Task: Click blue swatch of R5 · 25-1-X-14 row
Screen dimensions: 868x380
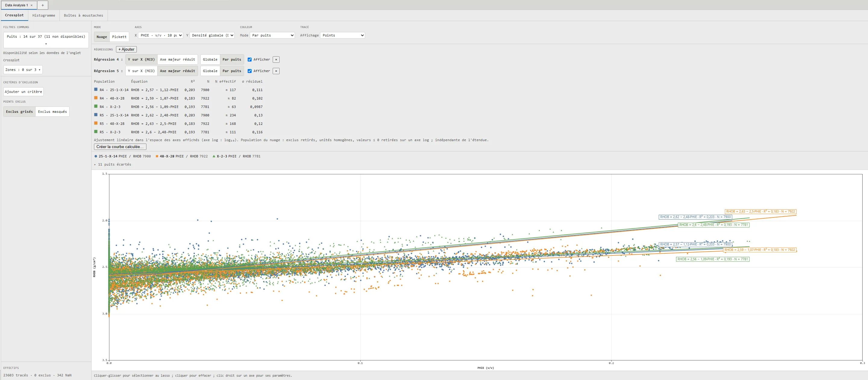Action: pos(96,115)
